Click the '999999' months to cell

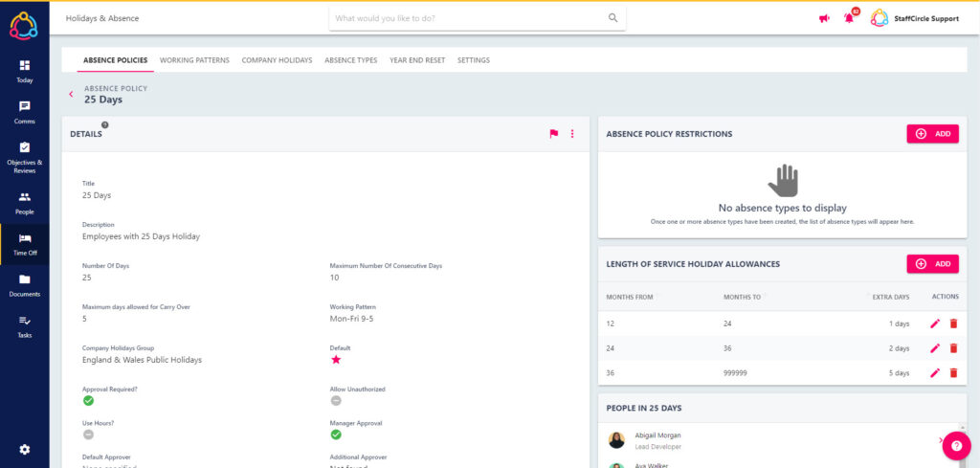(734, 373)
